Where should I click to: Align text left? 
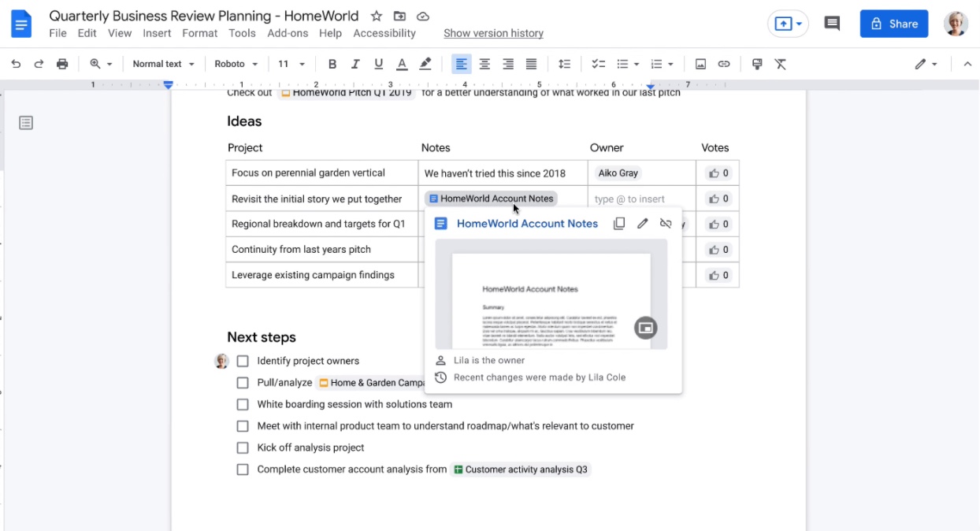click(462, 64)
